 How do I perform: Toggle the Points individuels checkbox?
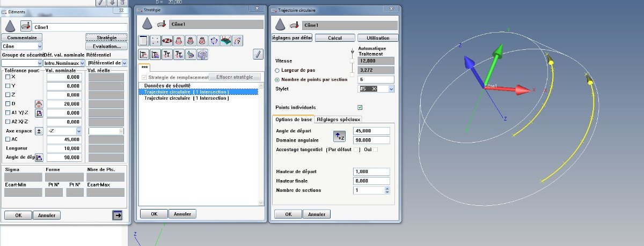360,107
